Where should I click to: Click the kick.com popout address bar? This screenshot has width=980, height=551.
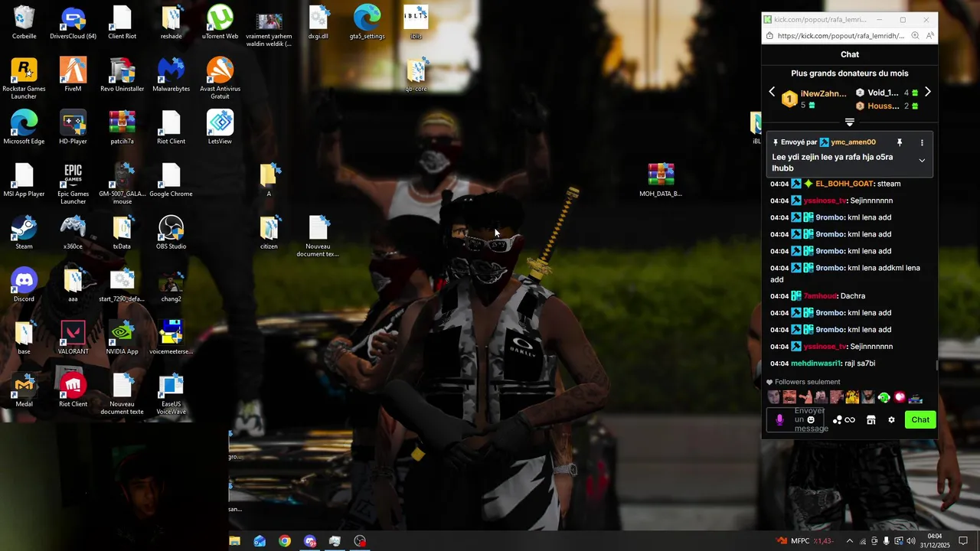[x=841, y=36]
